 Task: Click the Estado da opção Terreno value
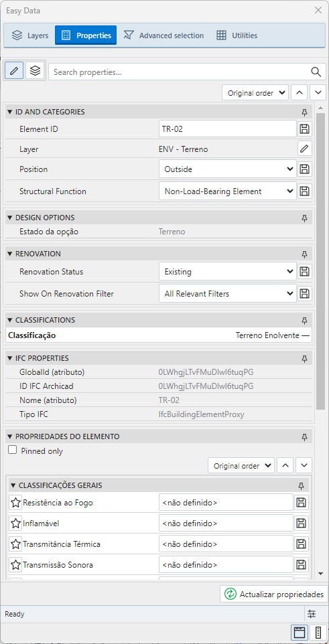tap(172, 232)
